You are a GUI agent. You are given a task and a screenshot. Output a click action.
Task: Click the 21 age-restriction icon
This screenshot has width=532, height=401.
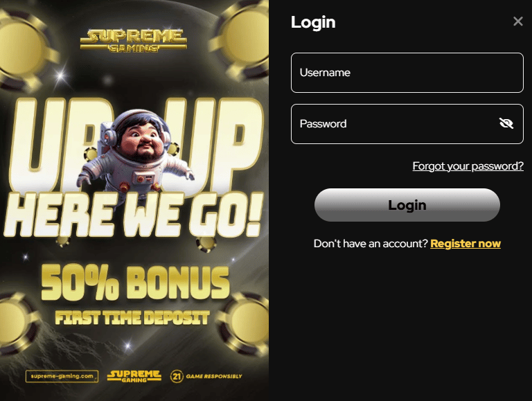pos(177,376)
